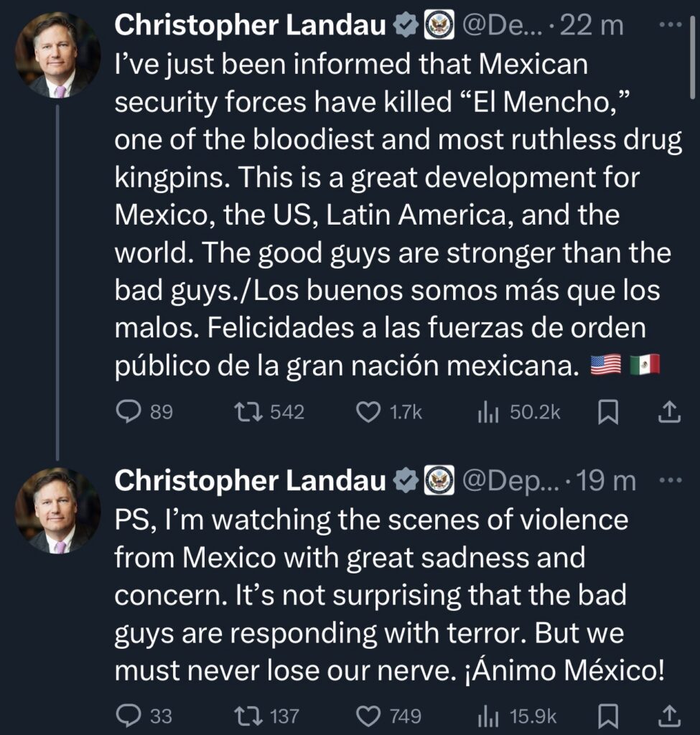This screenshot has height=735, width=700.
Task: Share the first tweet
Action: [x=668, y=412]
